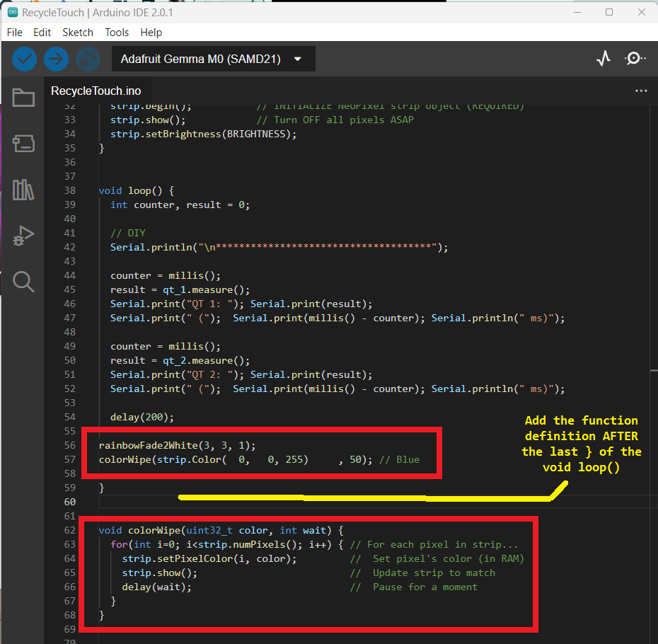
Task: Open the Library Manager sidebar icon
Action: point(23,190)
